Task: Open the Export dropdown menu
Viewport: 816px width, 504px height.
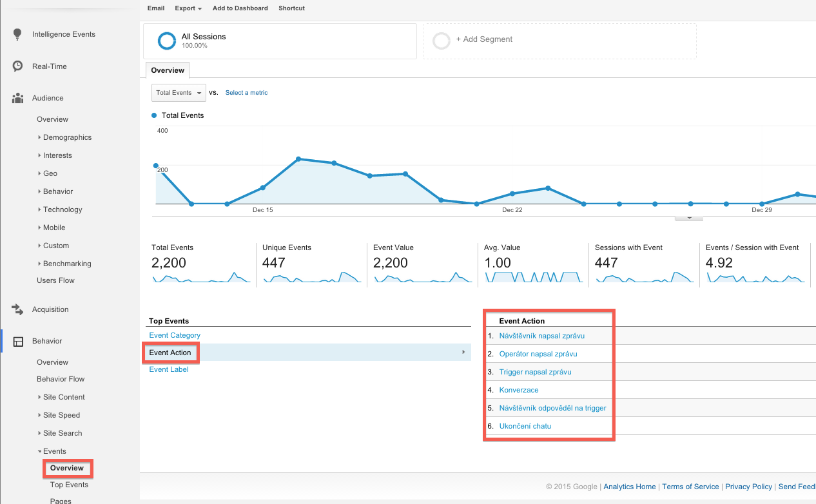Action: pyautogui.click(x=188, y=8)
